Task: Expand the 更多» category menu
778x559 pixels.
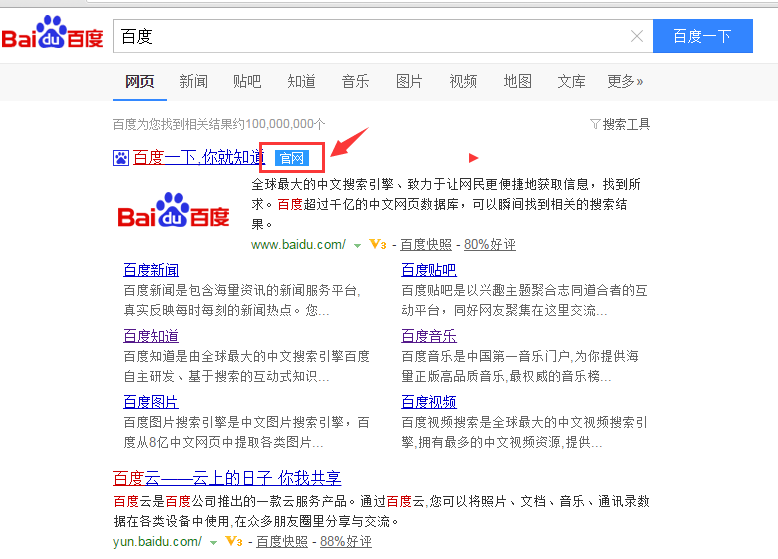Action: tap(625, 81)
